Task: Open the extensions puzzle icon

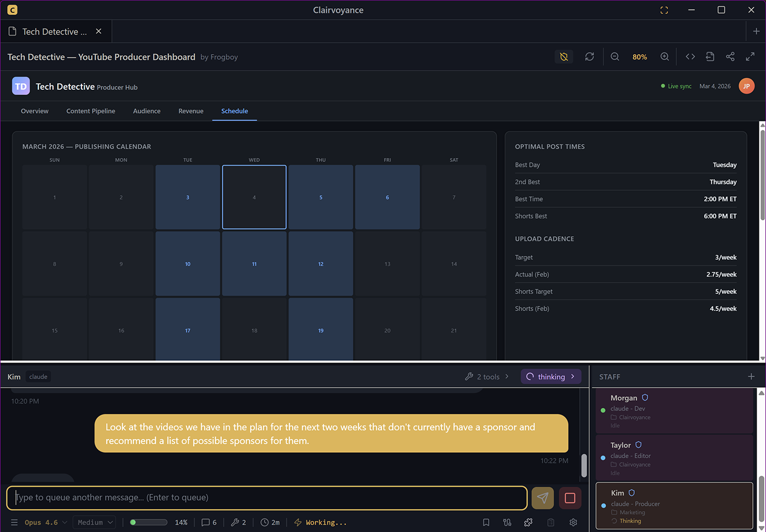Action: tap(528, 523)
